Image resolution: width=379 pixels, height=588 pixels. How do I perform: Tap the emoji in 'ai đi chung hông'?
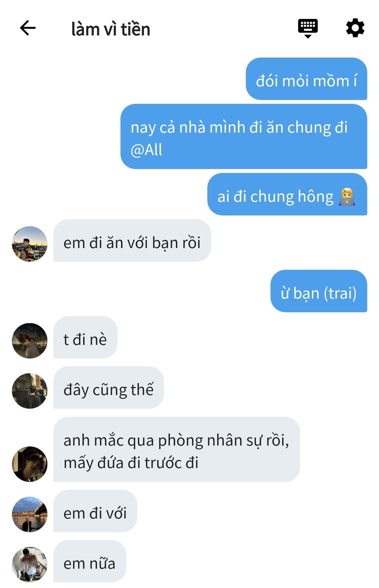click(x=347, y=197)
